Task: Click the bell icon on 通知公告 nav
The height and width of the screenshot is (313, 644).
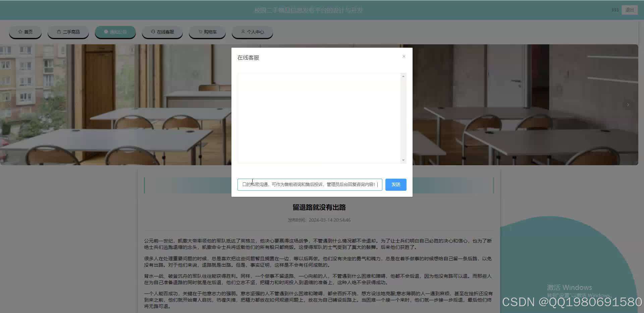Action: pos(105,32)
